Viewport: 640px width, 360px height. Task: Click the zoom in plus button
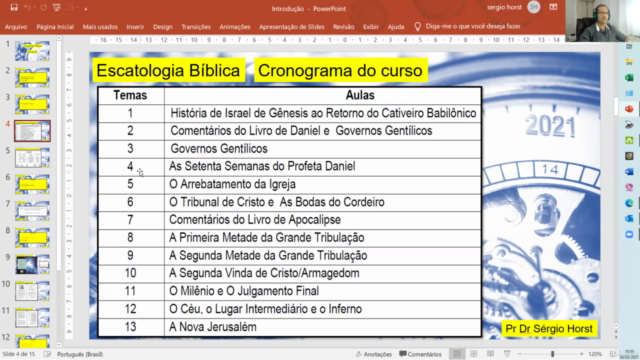582,354
